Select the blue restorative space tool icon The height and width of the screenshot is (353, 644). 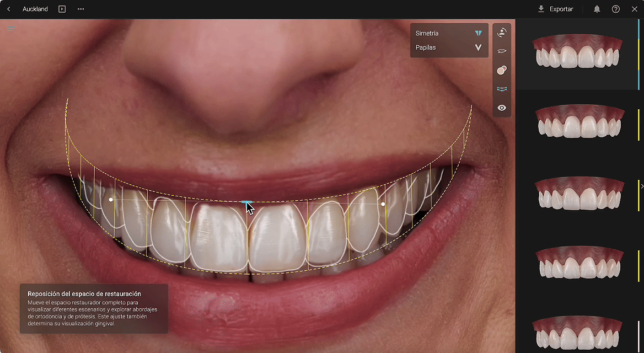(x=502, y=89)
